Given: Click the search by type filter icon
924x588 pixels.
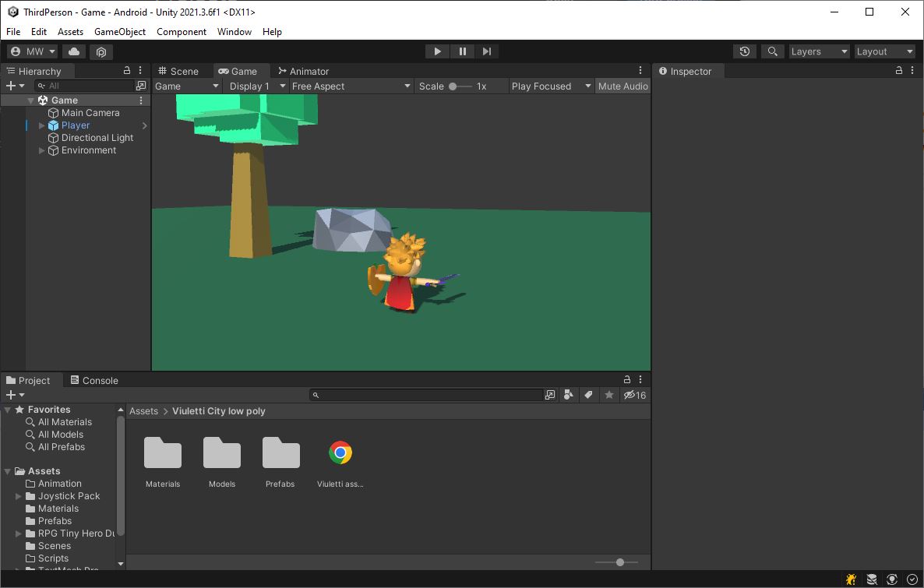Looking at the screenshot, I should [x=569, y=395].
